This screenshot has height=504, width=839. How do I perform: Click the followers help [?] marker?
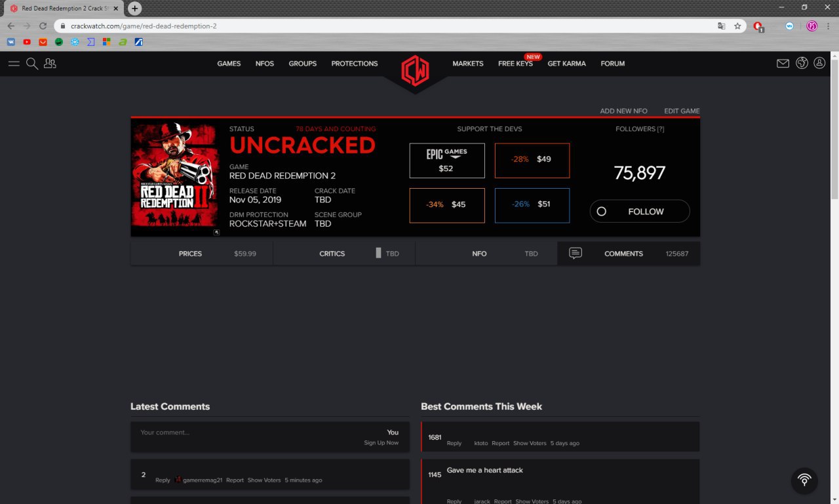tap(661, 129)
